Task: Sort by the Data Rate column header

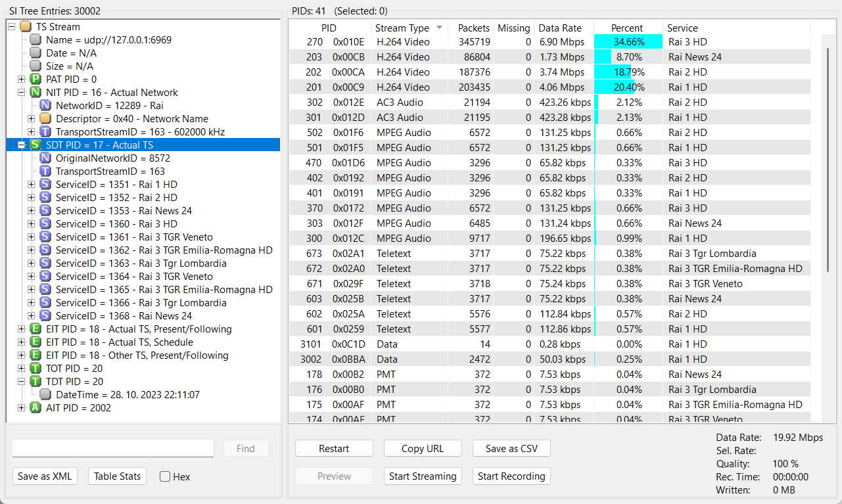Action: point(564,28)
